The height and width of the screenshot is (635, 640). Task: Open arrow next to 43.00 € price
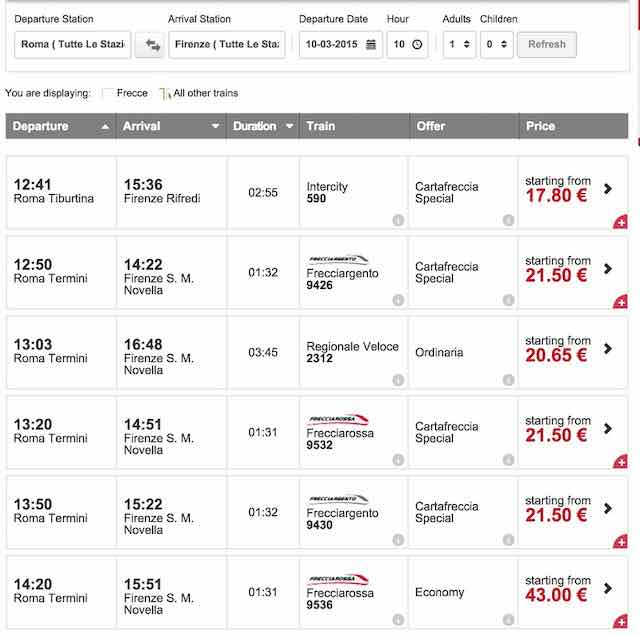[609, 588]
